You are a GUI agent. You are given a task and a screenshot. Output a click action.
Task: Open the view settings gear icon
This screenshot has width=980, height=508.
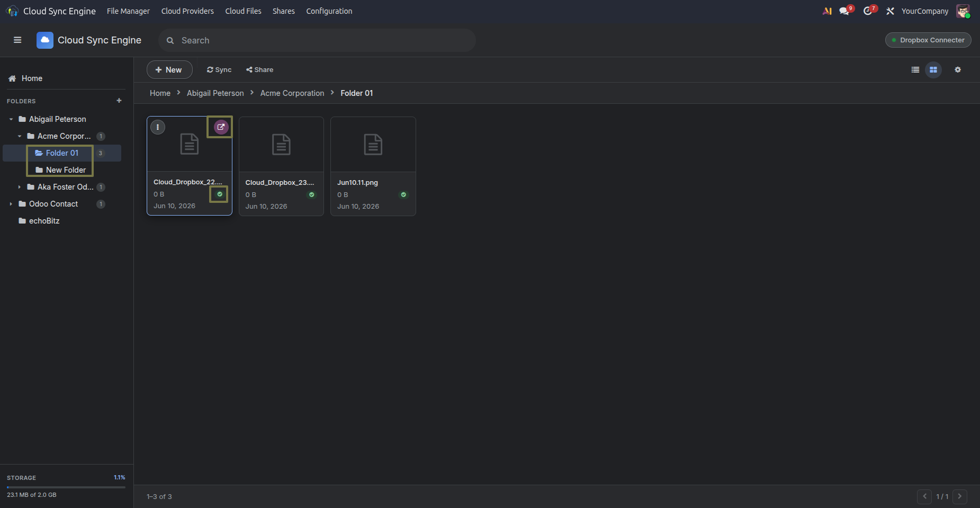point(958,70)
